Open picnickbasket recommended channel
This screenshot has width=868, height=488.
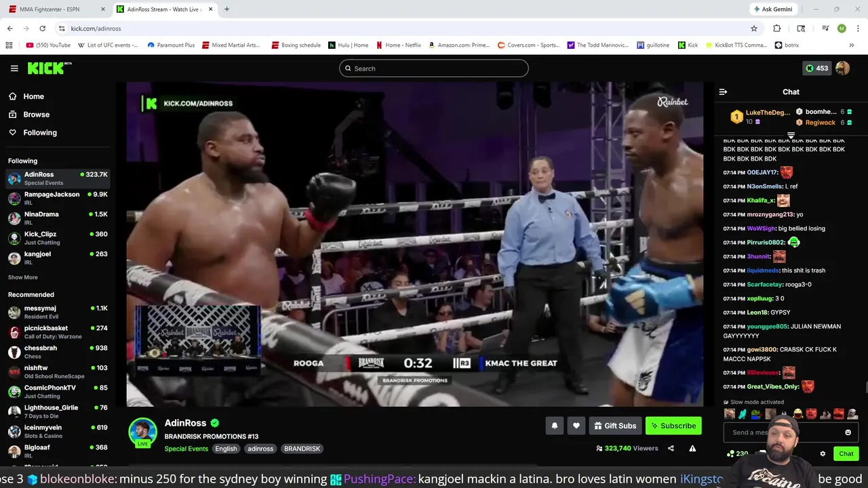pos(58,332)
